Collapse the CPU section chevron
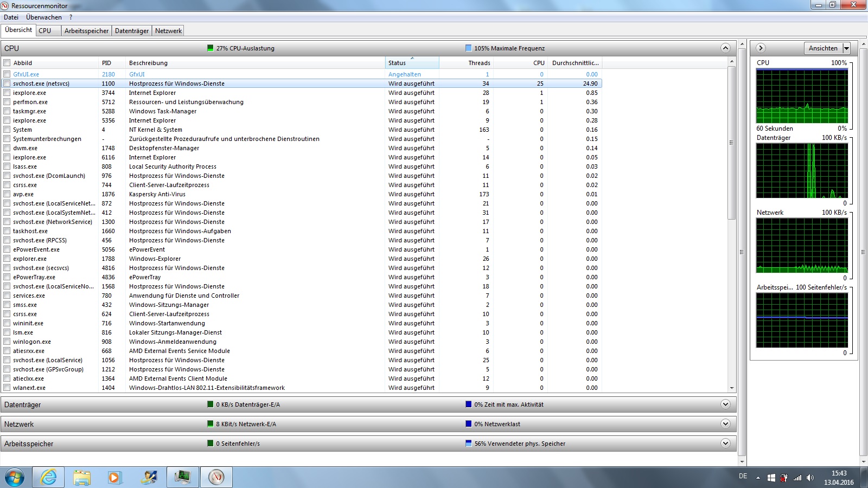The height and width of the screenshot is (488, 868). (725, 48)
